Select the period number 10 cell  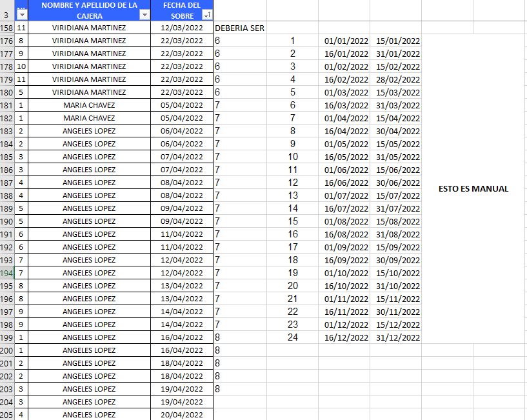tap(293, 157)
